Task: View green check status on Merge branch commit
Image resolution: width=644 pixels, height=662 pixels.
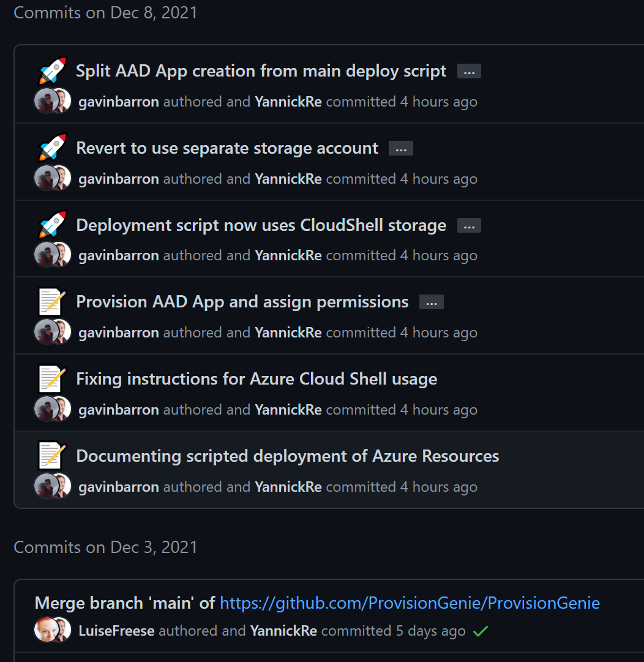Action: [481, 631]
